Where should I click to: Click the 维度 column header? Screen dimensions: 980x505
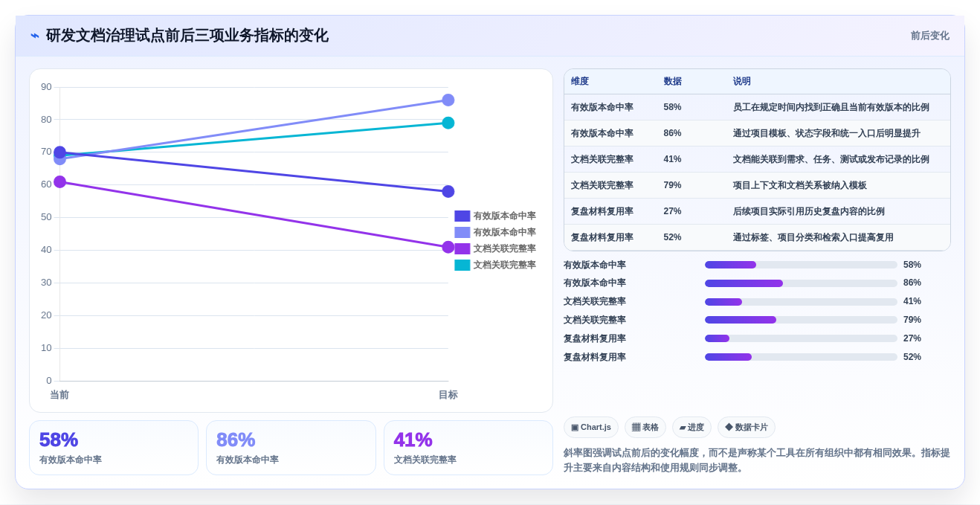pyautogui.click(x=580, y=81)
